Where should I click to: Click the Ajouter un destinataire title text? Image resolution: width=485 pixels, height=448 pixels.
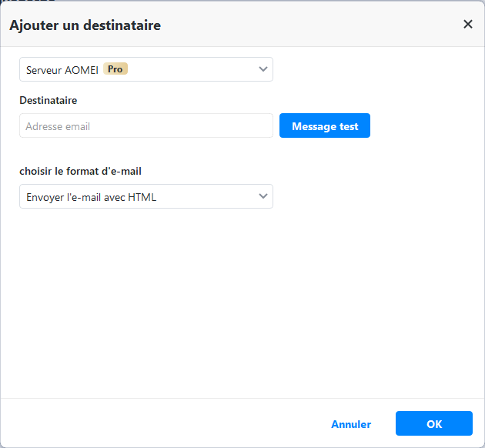85,25
